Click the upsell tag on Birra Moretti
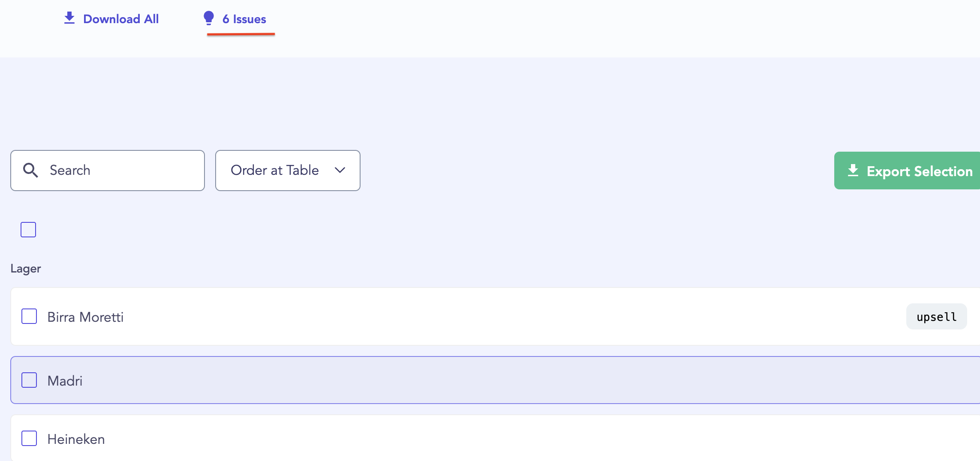Viewport: 980px width, 461px height. click(936, 317)
